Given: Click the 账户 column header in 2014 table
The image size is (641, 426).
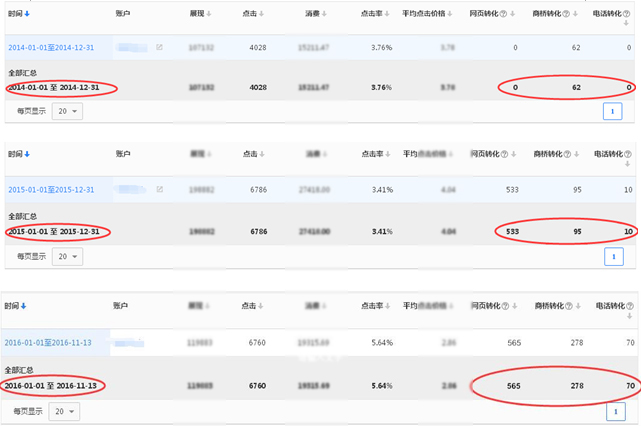Looking at the screenshot, I should [x=123, y=13].
